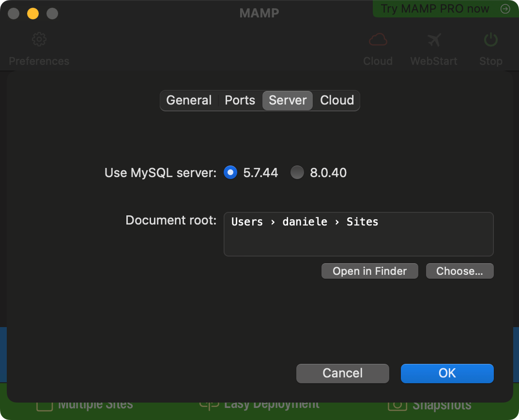Image resolution: width=519 pixels, height=420 pixels.
Task: Click the Choose... button
Action: (x=460, y=271)
